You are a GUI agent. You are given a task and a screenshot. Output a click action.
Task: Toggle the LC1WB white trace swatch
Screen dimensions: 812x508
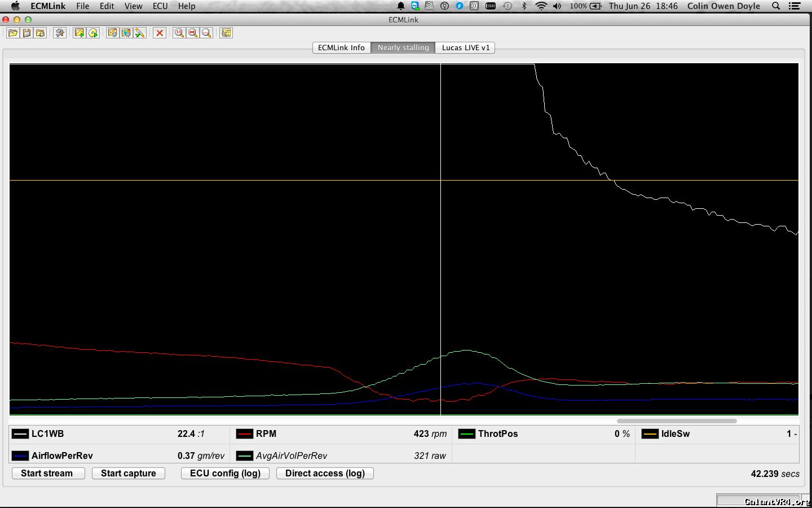click(20, 434)
